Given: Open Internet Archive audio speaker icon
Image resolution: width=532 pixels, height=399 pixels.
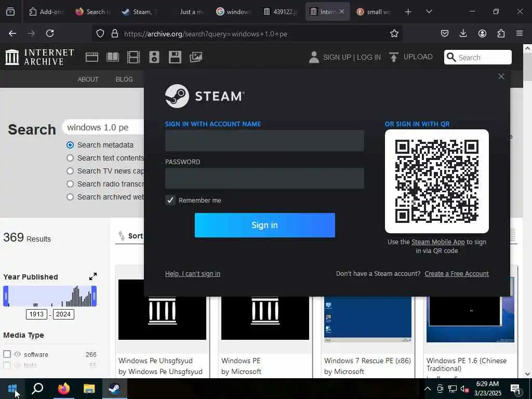Looking at the screenshot, I should click(154, 57).
